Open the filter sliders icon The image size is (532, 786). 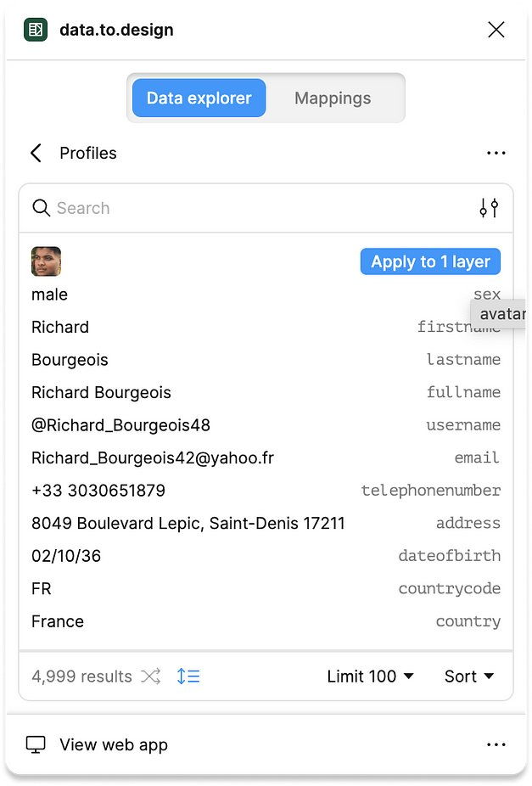click(489, 207)
